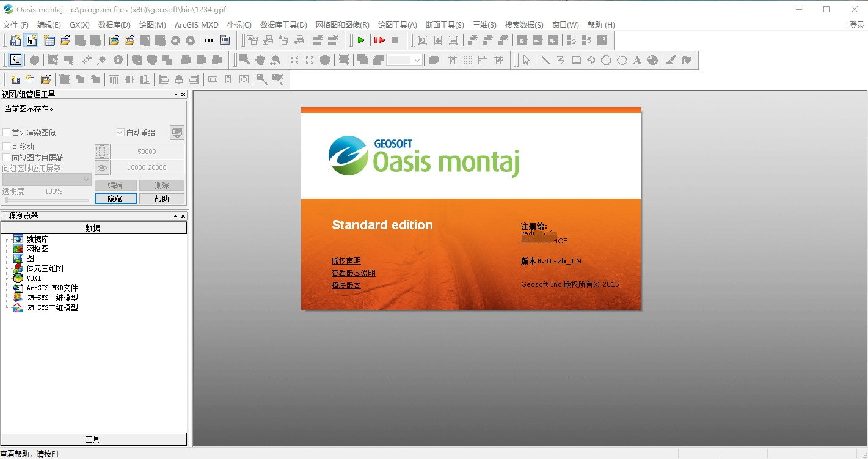Toggle the eye visibility button beside 10000:20000
Viewport: 868px width, 459px height.
tap(102, 167)
